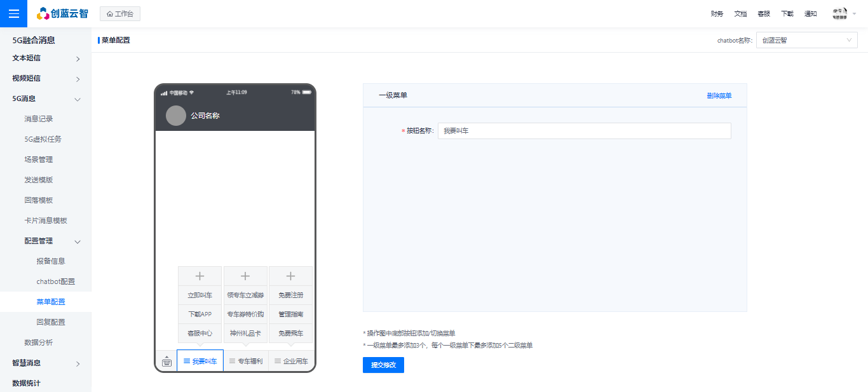868x392 pixels.
Task: Collapse the 配置管理 sidebar group
Action: coord(46,241)
